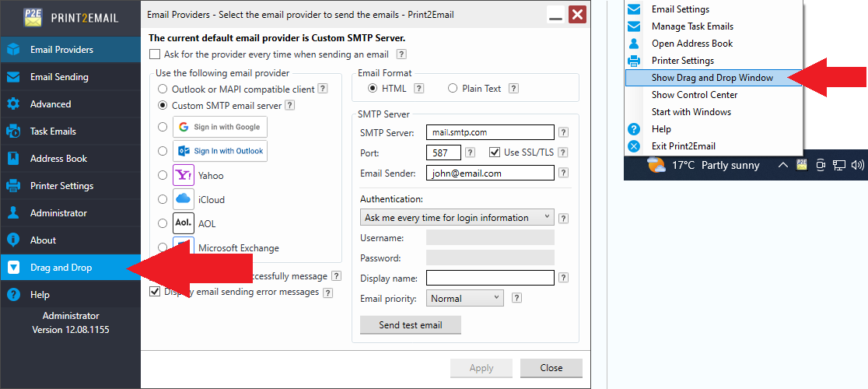The height and width of the screenshot is (389, 868).
Task: Open the Email priority Normal dropdown
Action: (x=464, y=298)
